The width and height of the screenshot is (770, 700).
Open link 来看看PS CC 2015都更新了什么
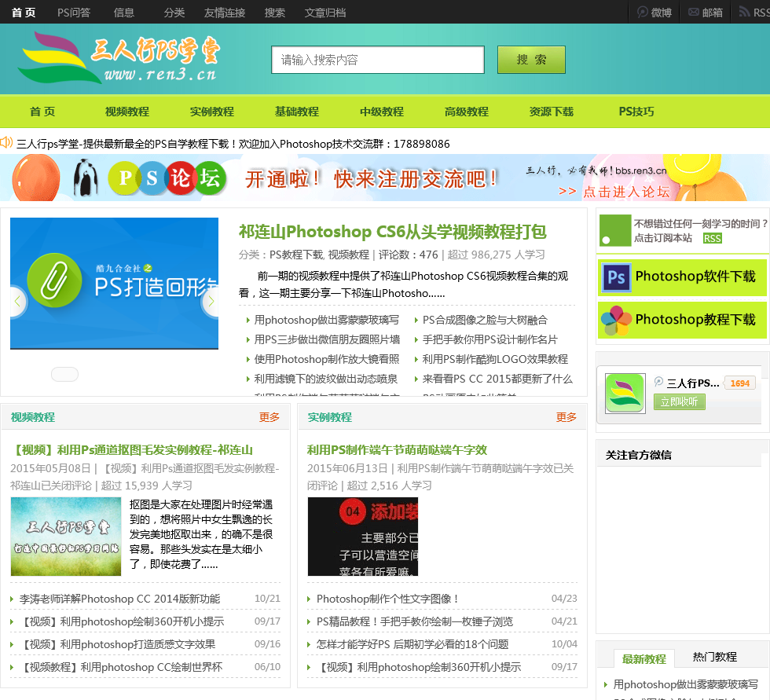pyautogui.click(x=497, y=379)
